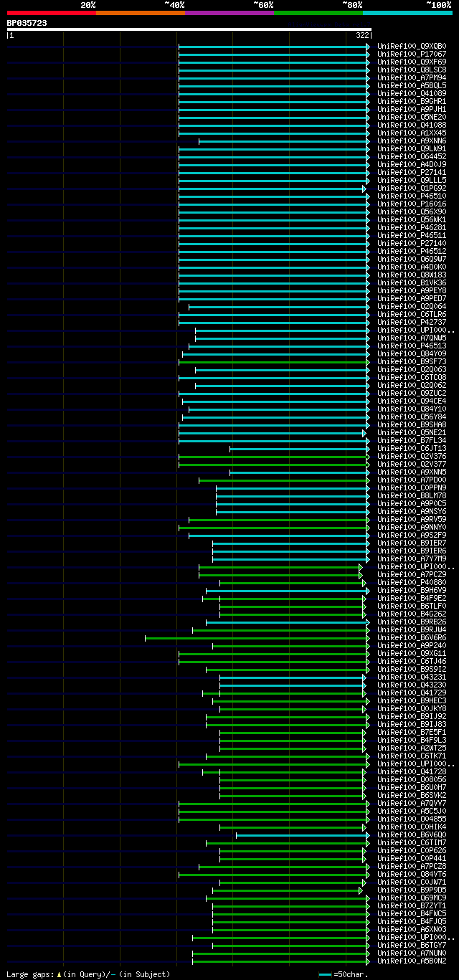Select the UniRef100_B1VK36 entry
The height and width of the screenshot is (980, 459).
[x=412, y=282]
